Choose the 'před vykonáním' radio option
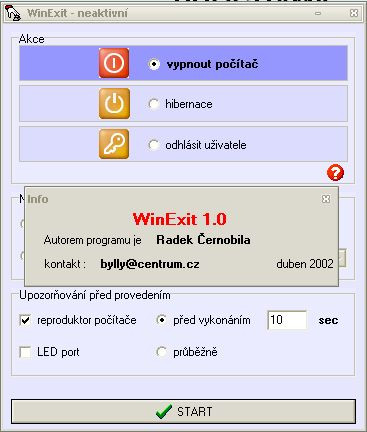The height and width of the screenshot is (432, 367). pos(162,320)
